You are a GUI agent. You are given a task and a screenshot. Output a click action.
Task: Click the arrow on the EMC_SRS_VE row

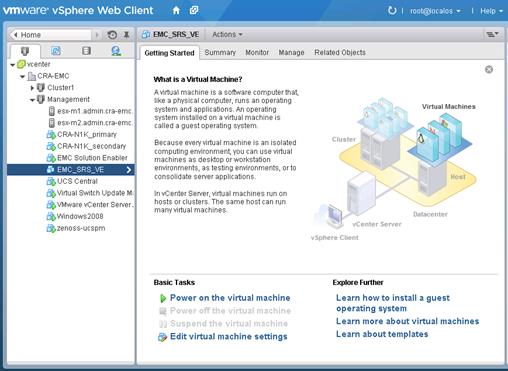(129, 170)
